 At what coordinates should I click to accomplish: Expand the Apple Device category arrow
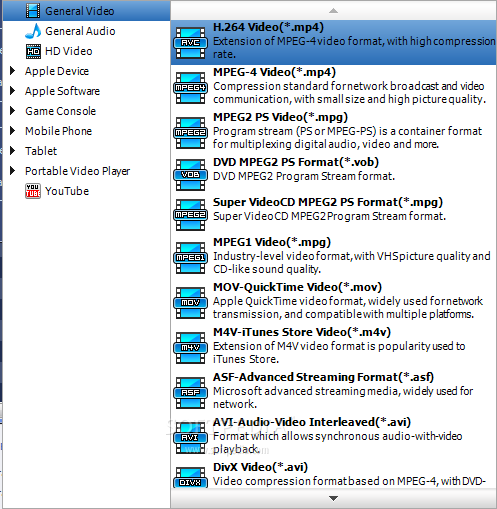click(x=12, y=71)
